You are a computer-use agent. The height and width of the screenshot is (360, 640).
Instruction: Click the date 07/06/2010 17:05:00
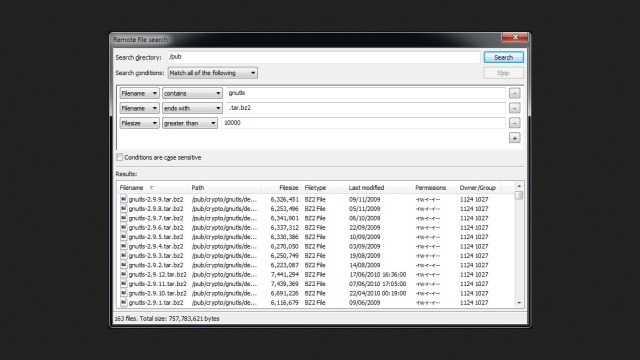pyautogui.click(x=378, y=284)
